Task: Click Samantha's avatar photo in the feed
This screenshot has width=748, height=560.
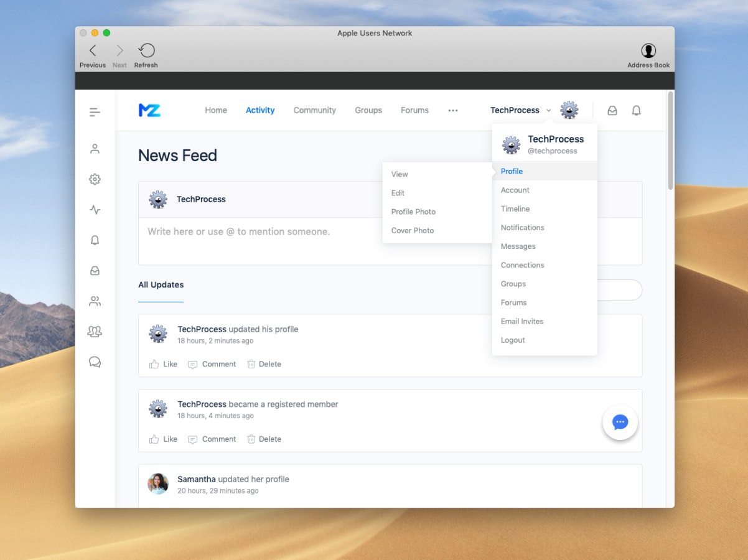Action: click(x=158, y=483)
